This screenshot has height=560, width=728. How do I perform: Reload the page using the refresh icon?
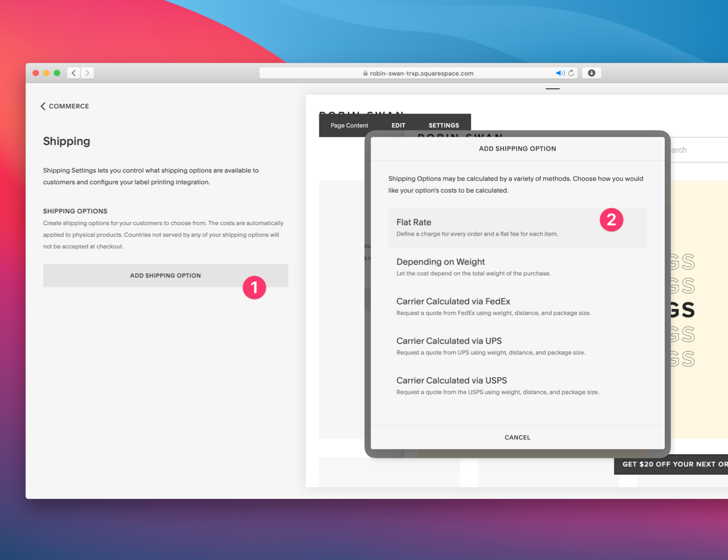(571, 73)
